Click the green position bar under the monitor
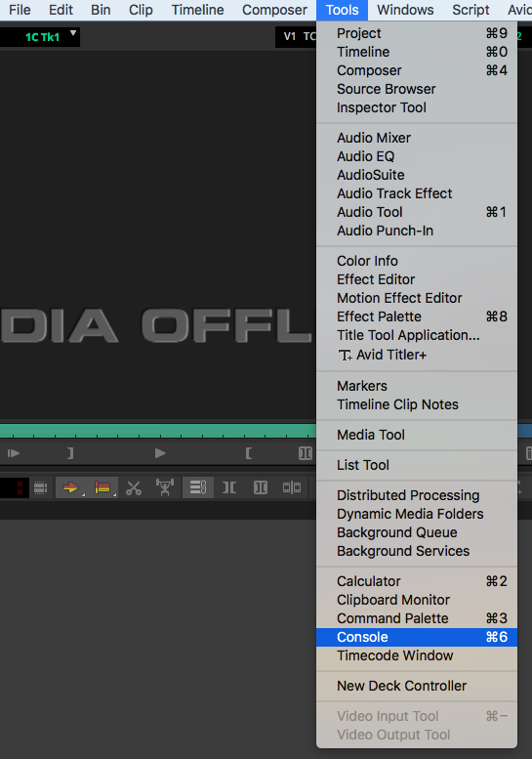Image resolution: width=532 pixels, height=759 pixels. (x=158, y=431)
